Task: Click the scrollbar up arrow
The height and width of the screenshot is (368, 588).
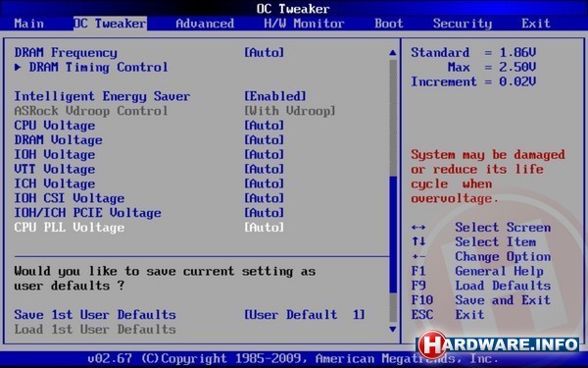Action: pyautogui.click(x=393, y=53)
